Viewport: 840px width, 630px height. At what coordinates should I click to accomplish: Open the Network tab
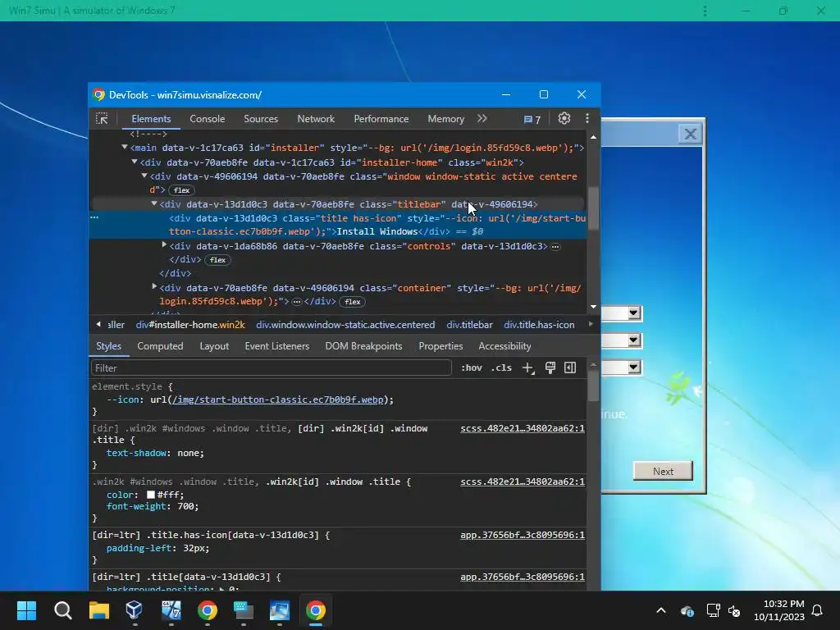pyautogui.click(x=316, y=119)
